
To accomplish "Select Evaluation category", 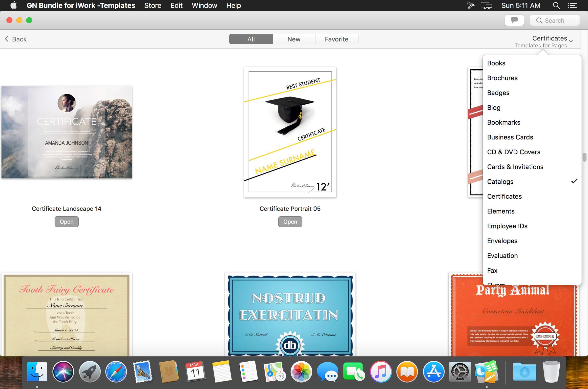I will (532, 255).
